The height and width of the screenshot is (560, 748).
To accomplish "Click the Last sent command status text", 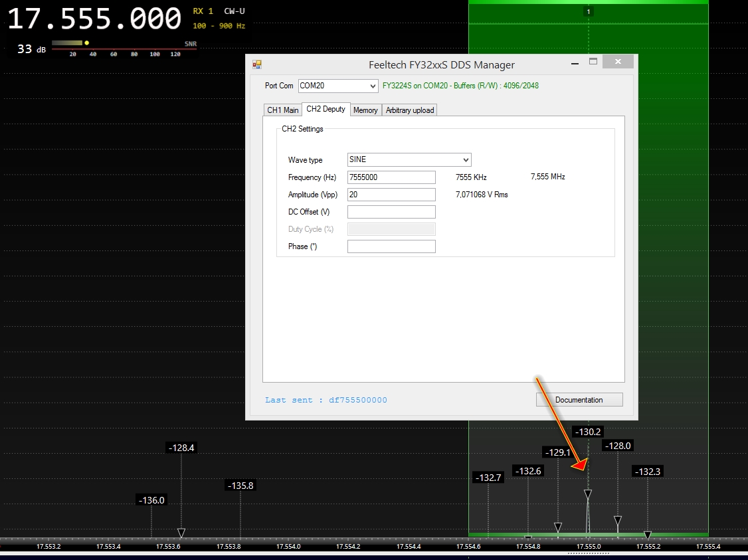I will 326,400.
